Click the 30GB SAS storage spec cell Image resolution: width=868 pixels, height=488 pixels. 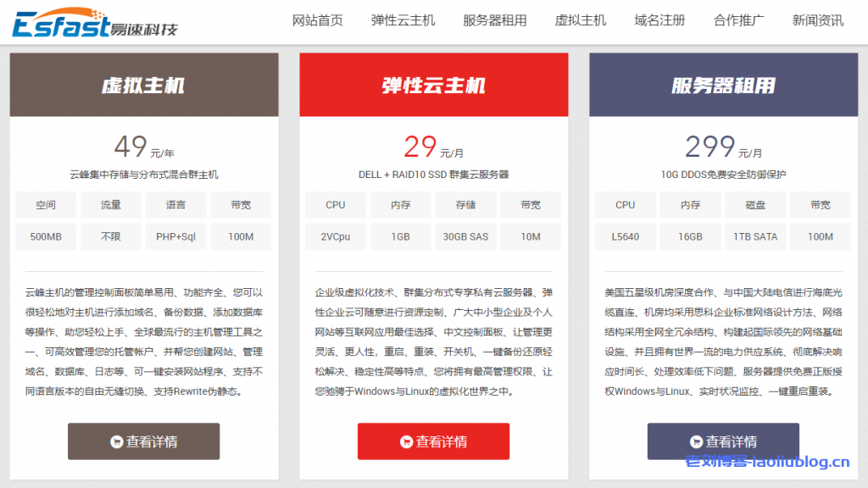tap(465, 236)
